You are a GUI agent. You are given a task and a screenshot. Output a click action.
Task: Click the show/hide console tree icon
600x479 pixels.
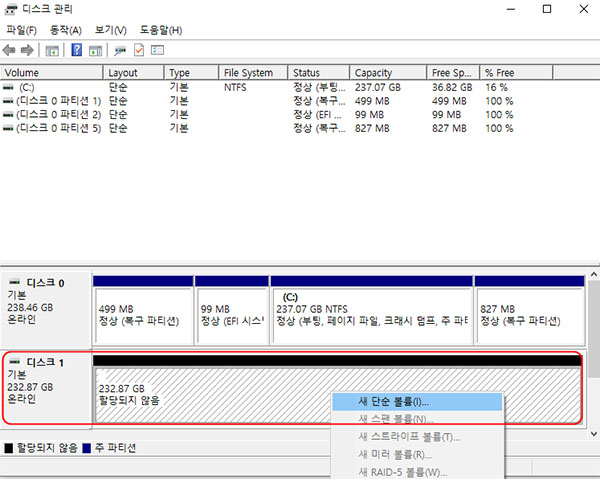pos(53,50)
